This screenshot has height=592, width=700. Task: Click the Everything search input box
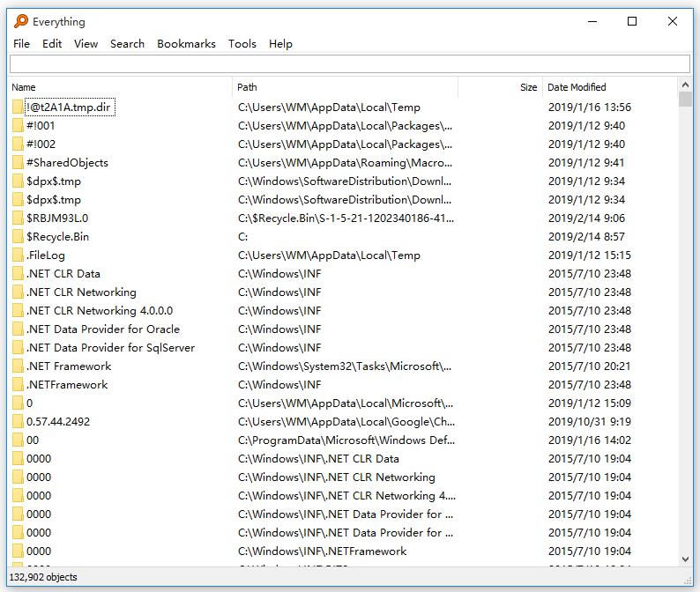coord(350,63)
